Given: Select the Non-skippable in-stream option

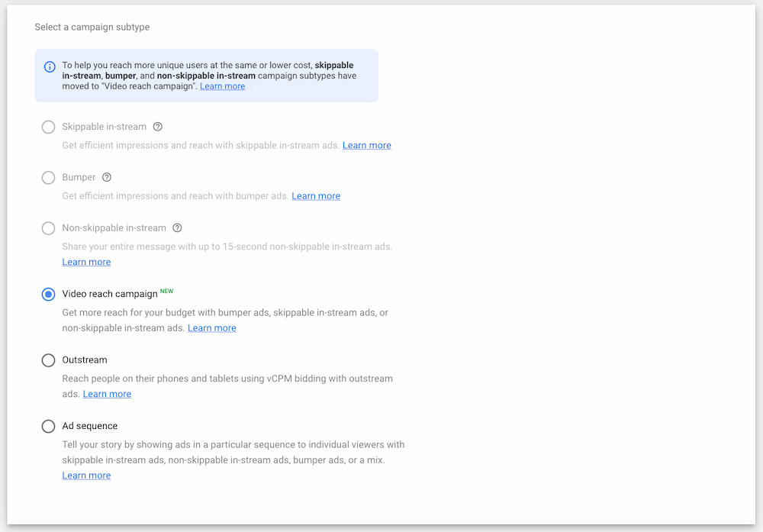Looking at the screenshot, I should [48, 227].
